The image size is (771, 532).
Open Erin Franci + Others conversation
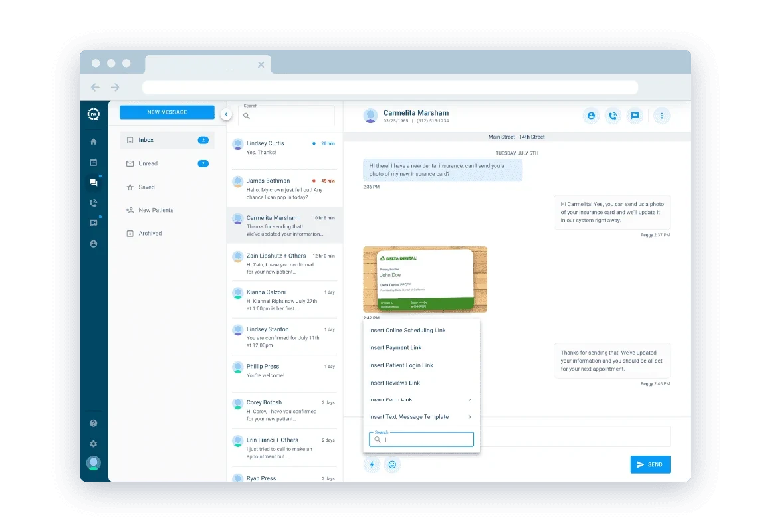284,448
